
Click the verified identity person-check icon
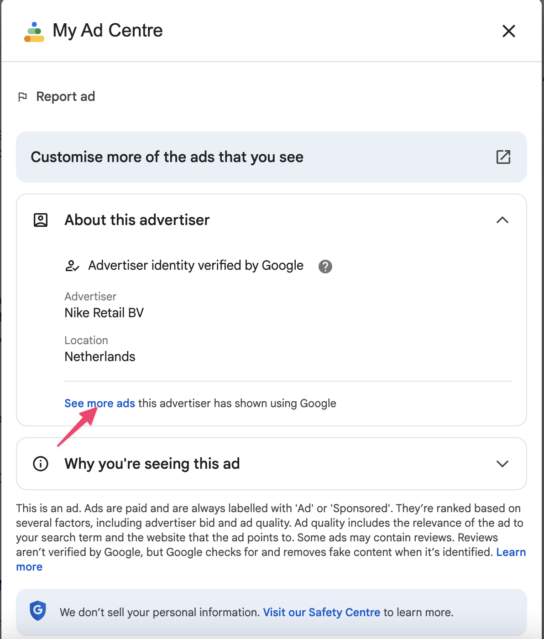(x=72, y=266)
